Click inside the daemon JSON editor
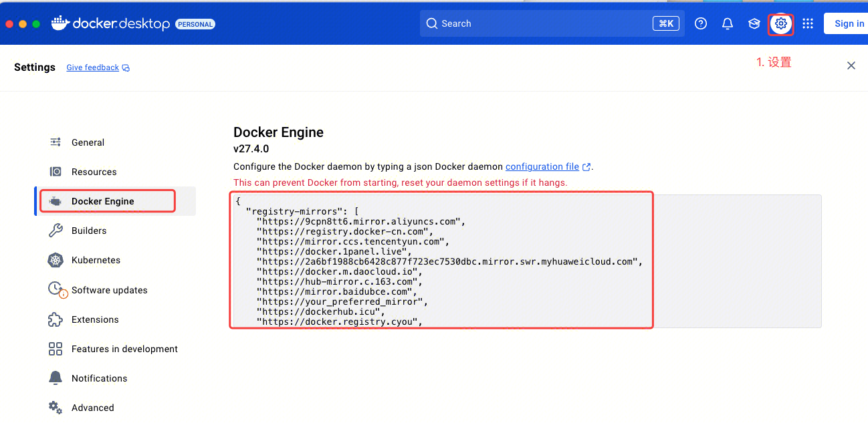The height and width of the screenshot is (425, 868). [x=526, y=261]
